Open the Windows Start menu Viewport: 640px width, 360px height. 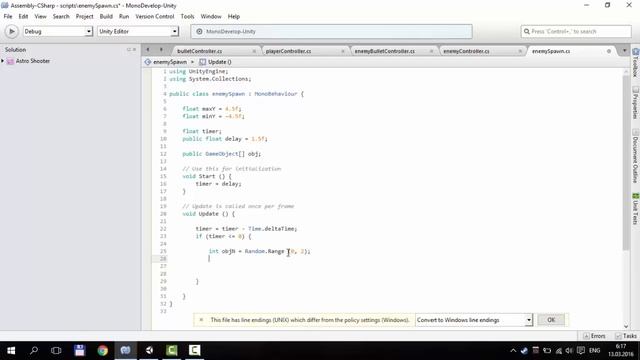(x=11, y=351)
